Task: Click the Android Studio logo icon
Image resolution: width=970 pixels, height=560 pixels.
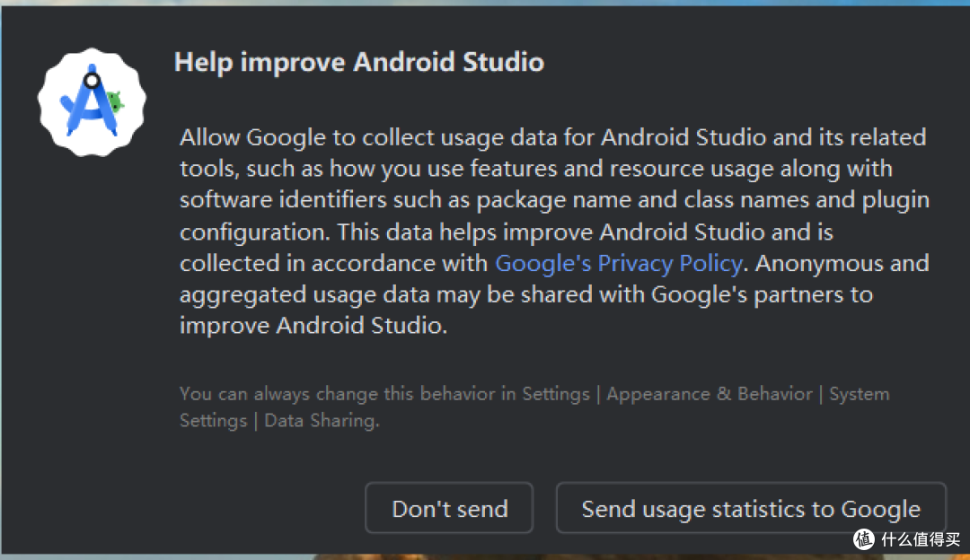Action: click(x=92, y=102)
